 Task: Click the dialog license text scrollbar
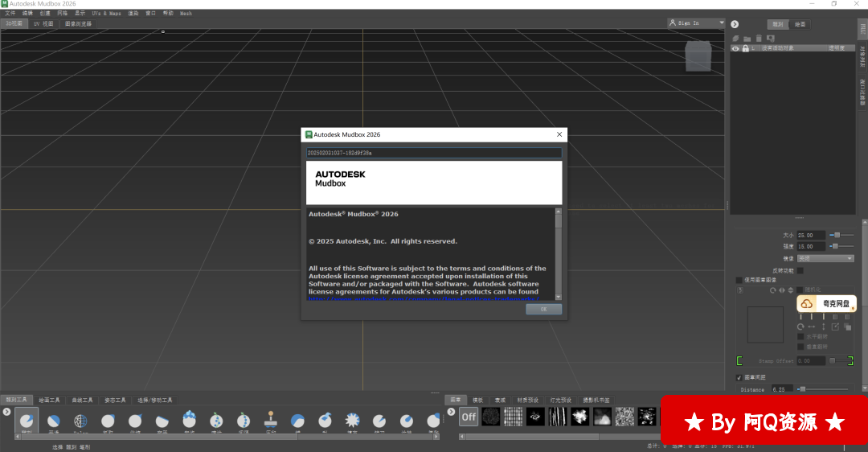click(558, 254)
